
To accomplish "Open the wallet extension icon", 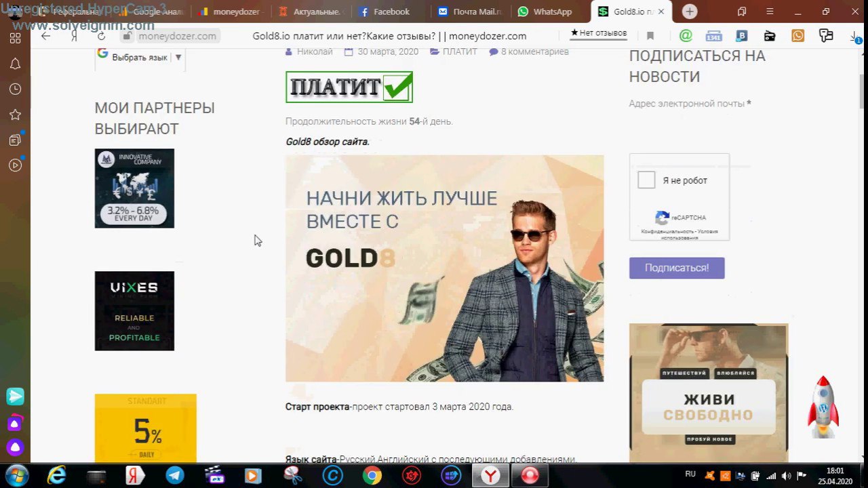I will coord(770,36).
